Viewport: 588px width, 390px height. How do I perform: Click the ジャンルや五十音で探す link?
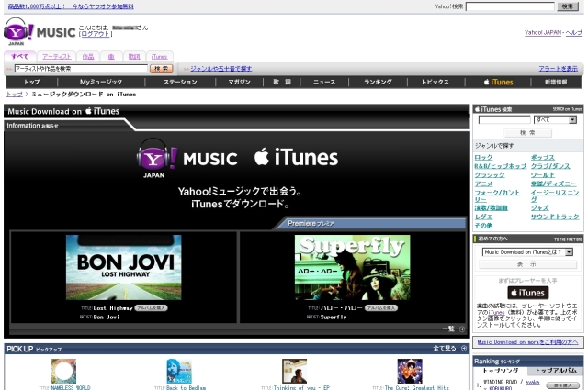pos(221,69)
